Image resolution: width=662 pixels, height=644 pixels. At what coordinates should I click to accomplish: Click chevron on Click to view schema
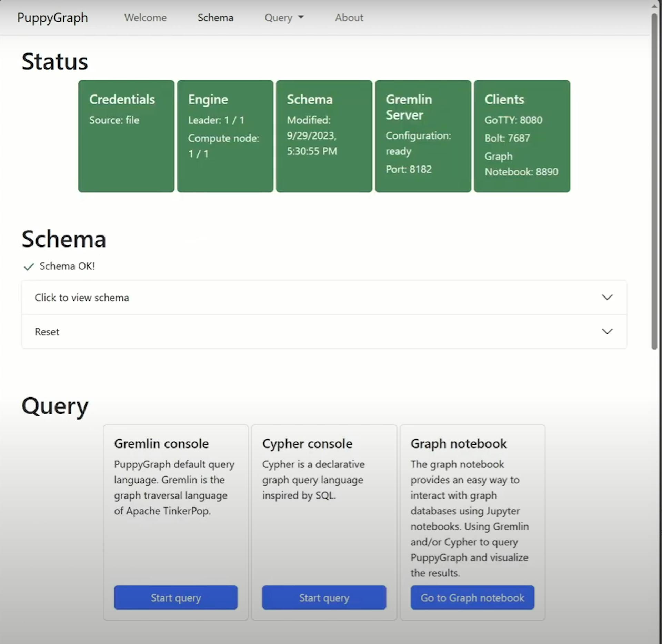tap(607, 297)
